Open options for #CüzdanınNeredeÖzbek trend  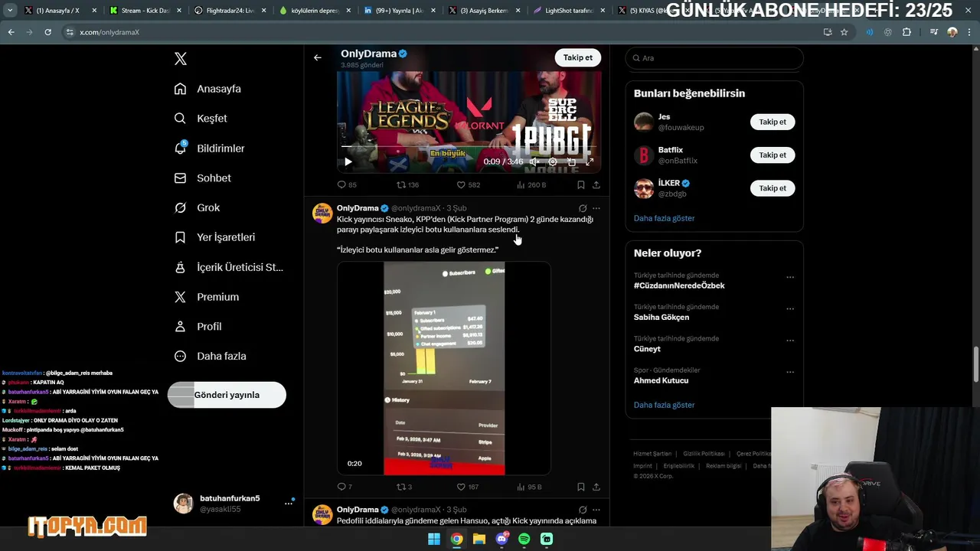point(790,278)
